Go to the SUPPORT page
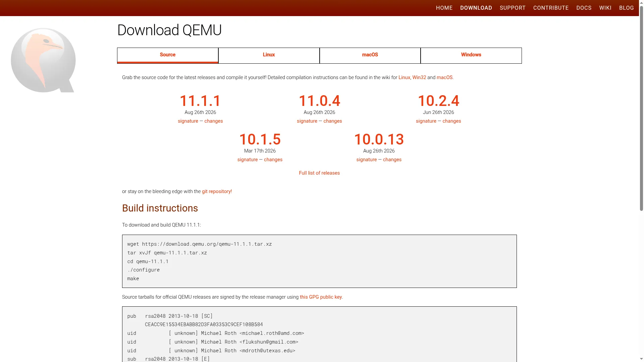Viewport: 644px width, 362px height. [x=513, y=8]
